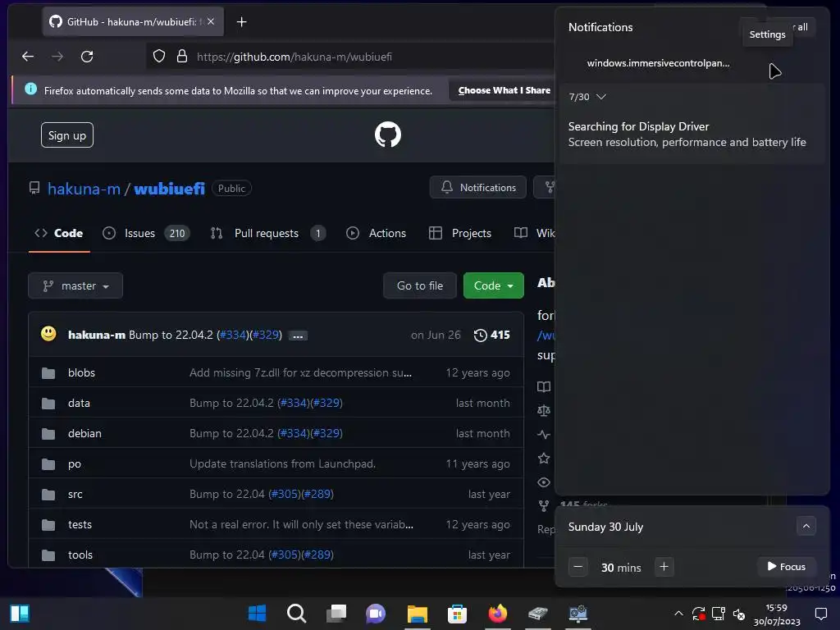840x630 pixels.
Task: Open the src folder
Action: [75, 494]
